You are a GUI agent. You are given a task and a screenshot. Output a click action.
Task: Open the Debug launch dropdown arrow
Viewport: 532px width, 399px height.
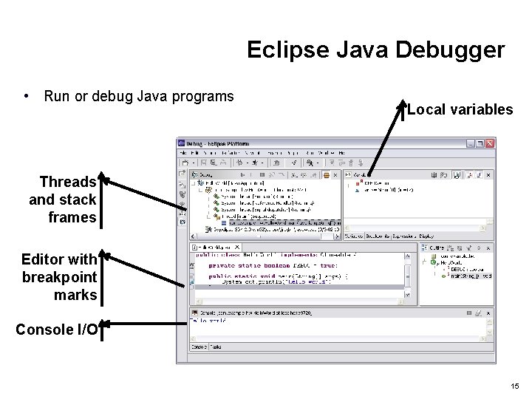coord(247,163)
